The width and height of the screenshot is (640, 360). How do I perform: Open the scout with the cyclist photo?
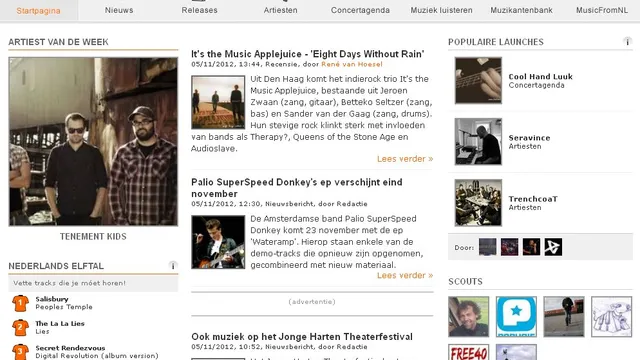pos(564,317)
